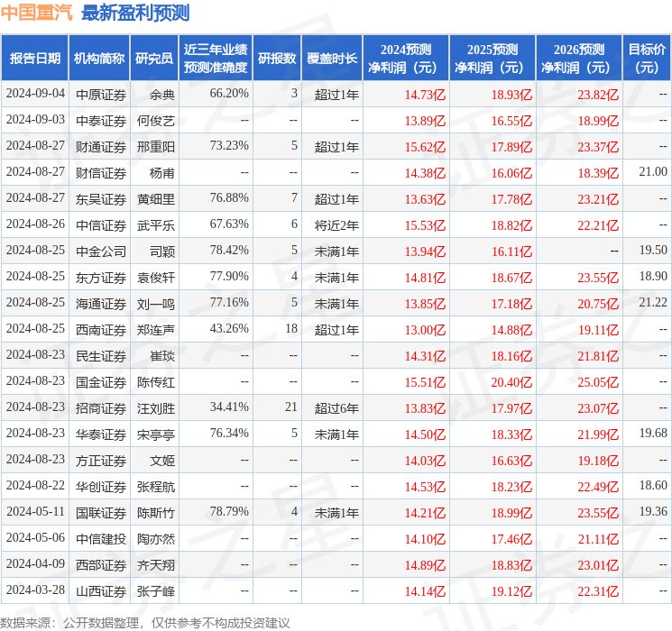Click the 21.00 target price
Image resolution: width=672 pixels, height=631 pixels.
point(653,172)
